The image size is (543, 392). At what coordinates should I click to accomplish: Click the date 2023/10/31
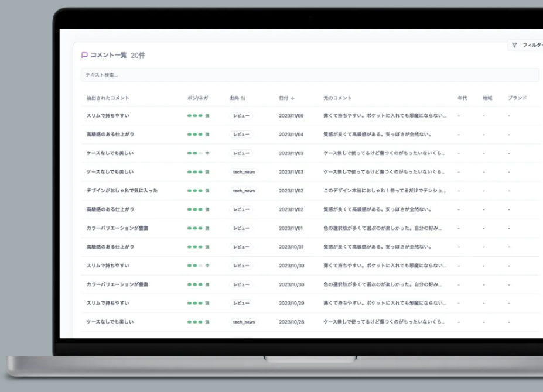(x=291, y=247)
